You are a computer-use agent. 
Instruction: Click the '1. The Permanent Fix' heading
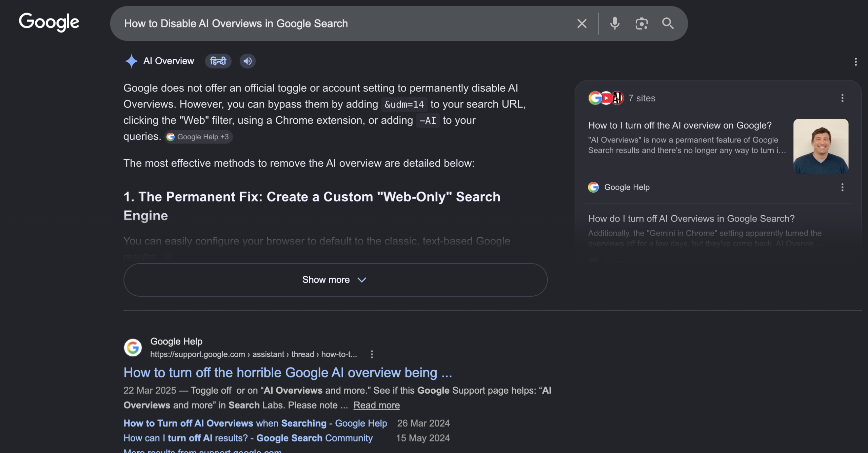pos(312,206)
